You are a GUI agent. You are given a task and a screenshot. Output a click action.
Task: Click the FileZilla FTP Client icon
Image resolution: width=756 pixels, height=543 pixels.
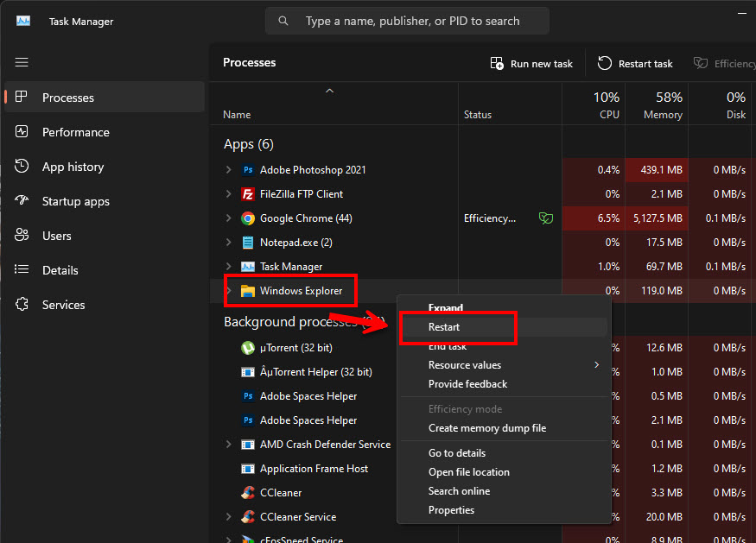point(248,194)
